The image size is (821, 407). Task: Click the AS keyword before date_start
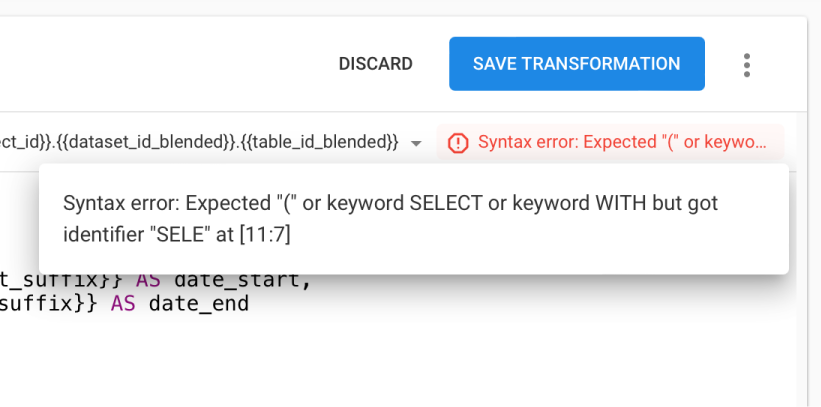pos(149,282)
